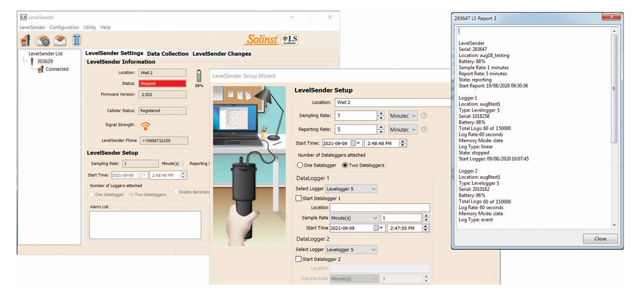
Task: Click the DataLogger 1 Location field
Action: (x=380, y=208)
